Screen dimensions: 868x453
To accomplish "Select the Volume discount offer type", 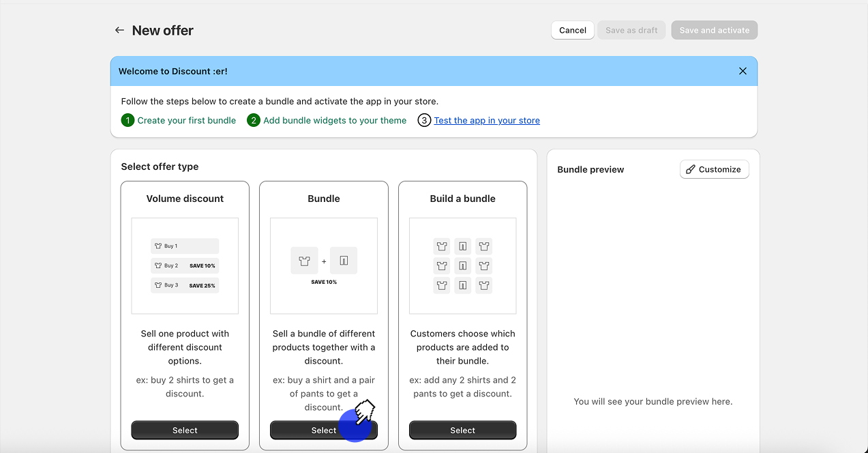I will coord(185,430).
